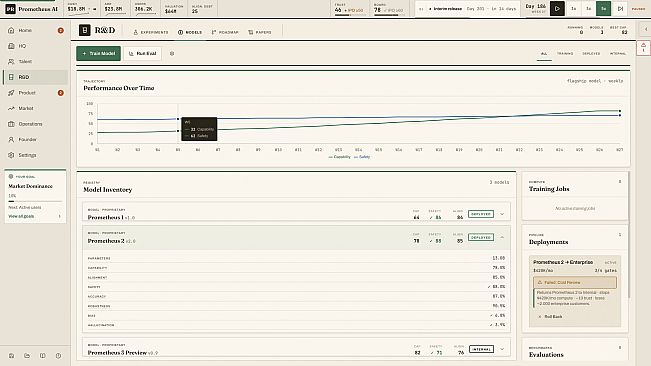Click the Prometheus 2 → Enterprise deployment title

pyautogui.click(x=563, y=262)
